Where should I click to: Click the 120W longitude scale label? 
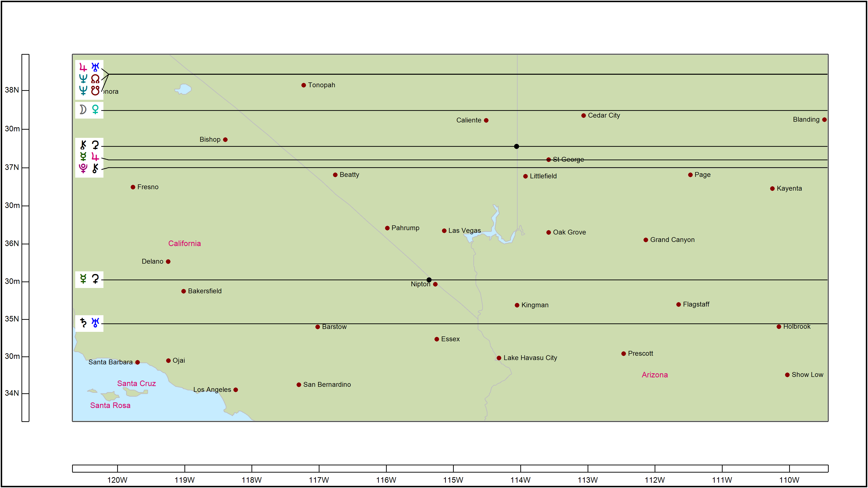coord(117,480)
